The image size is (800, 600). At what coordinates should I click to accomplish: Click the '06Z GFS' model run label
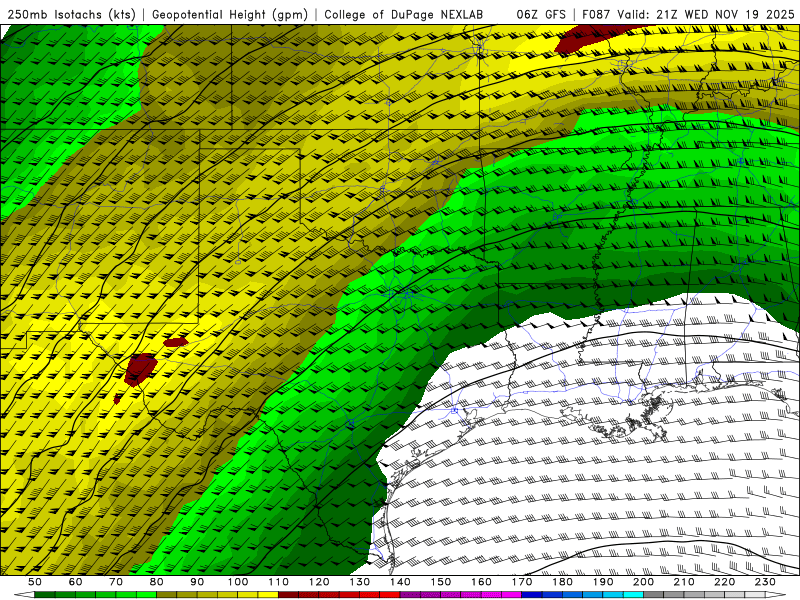tap(541, 14)
